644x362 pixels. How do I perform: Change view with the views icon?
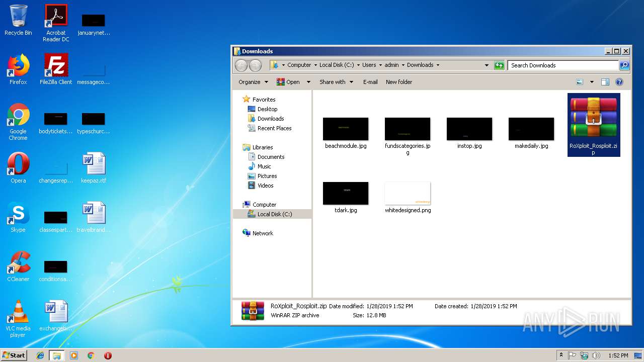pos(580,82)
